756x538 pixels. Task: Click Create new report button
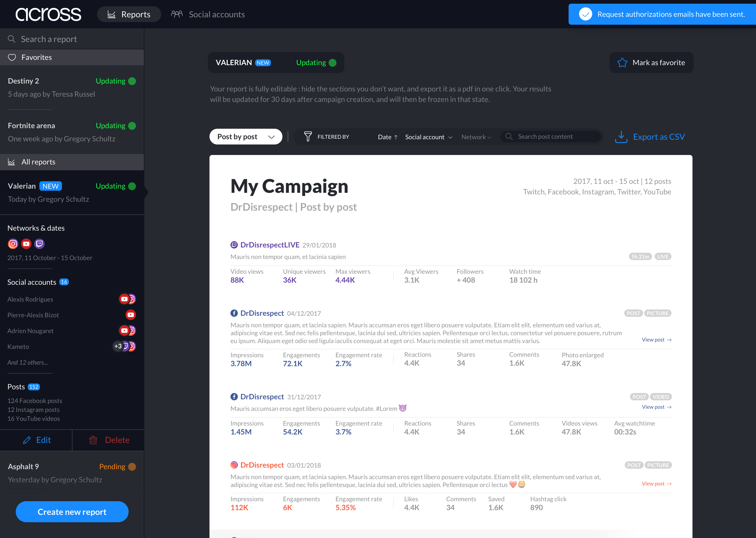(x=72, y=512)
